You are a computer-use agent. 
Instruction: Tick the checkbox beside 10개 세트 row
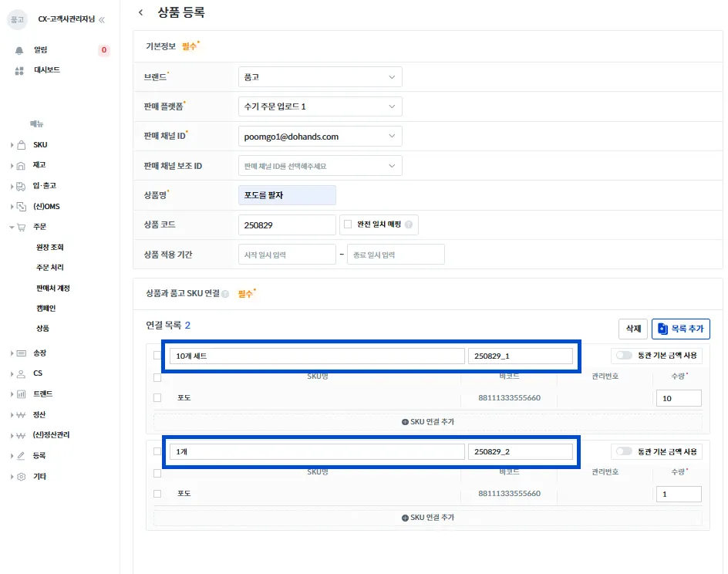tap(157, 355)
